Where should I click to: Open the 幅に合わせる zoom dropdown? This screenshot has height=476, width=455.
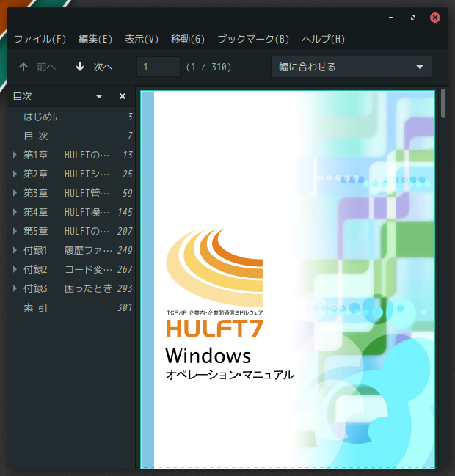(351, 67)
